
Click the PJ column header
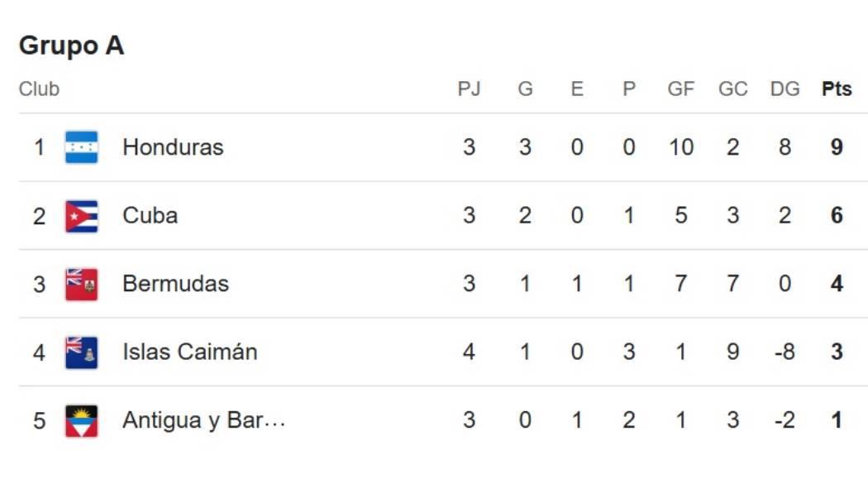tap(469, 89)
